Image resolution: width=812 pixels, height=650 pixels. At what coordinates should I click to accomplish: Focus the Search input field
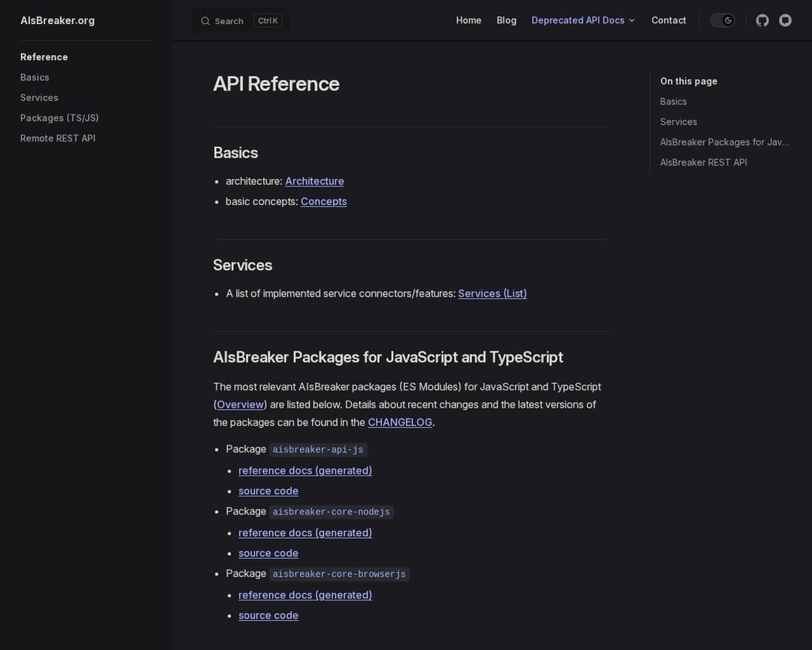click(x=241, y=21)
